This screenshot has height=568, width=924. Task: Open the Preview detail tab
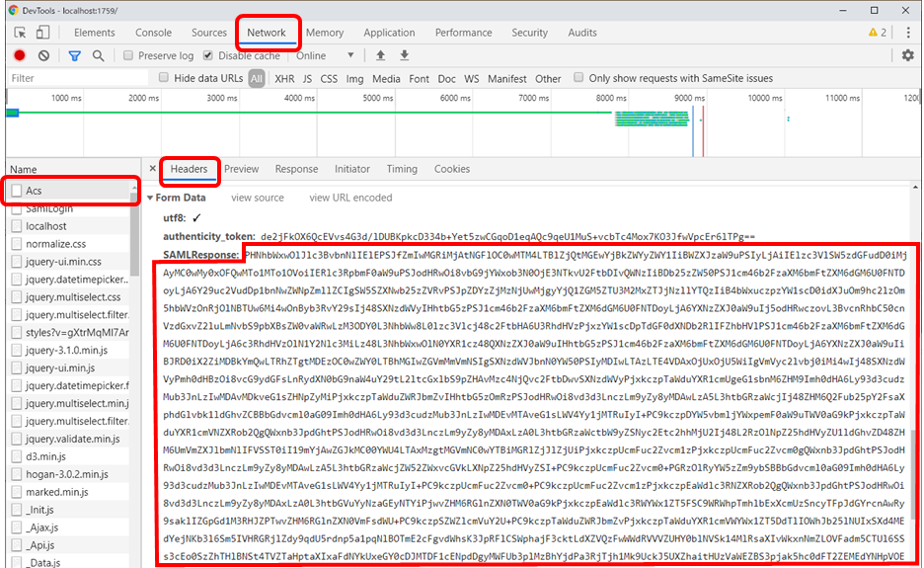241,169
